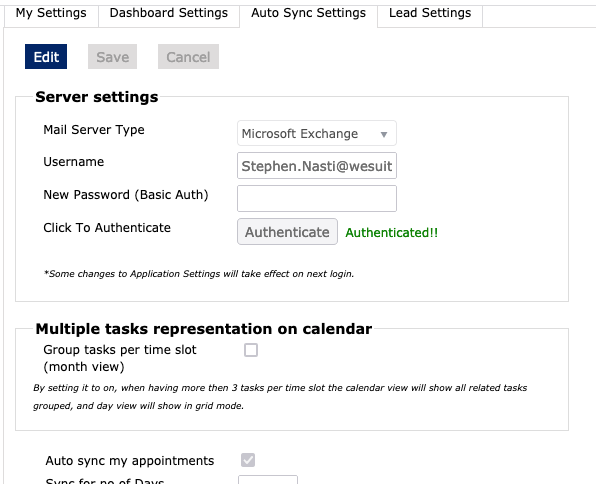Click the Username input field

click(317, 166)
